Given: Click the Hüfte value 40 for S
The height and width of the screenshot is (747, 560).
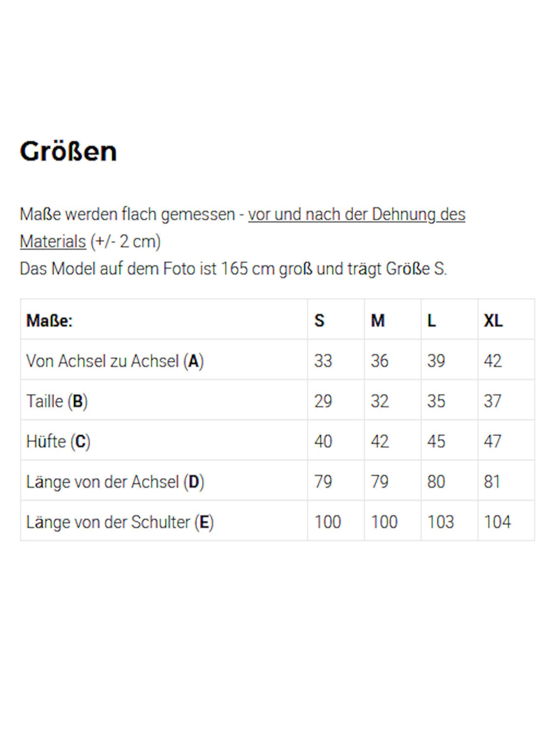Looking at the screenshot, I should click(x=323, y=441).
